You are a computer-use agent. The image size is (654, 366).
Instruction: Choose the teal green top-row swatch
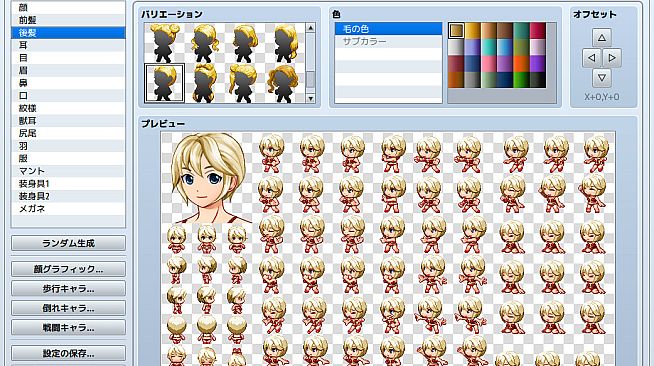pos(521,31)
